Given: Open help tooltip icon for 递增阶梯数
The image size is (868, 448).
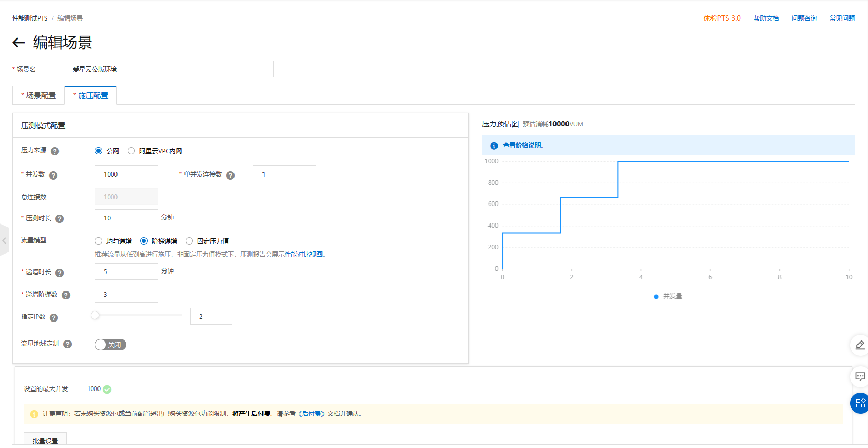Looking at the screenshot, I should click(66, 295).
